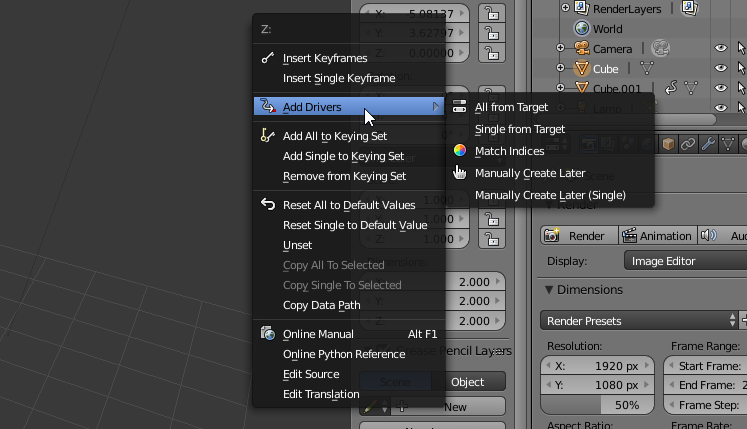Click the Cube.001 object icon
This screenshot has width=747, height=429.
[582, 88]
